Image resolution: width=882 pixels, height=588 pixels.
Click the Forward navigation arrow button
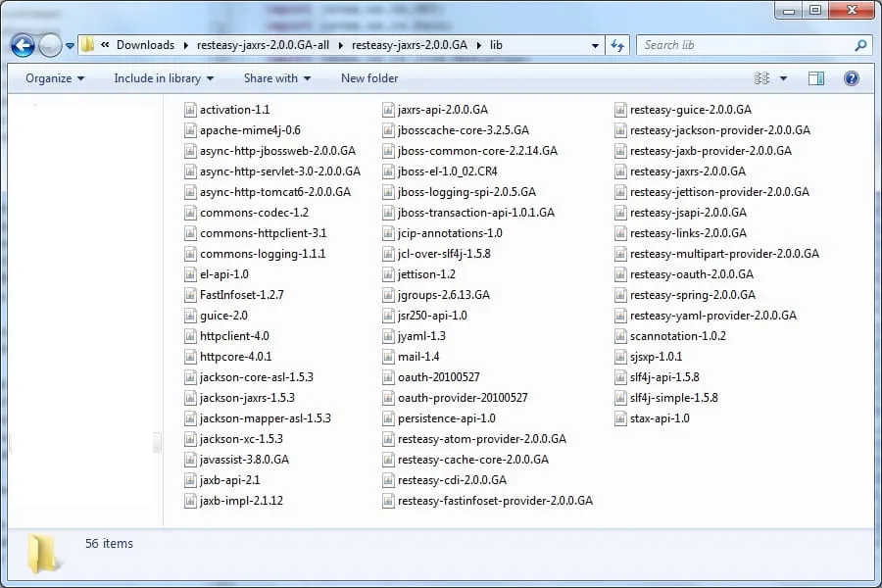pos(50,45)
